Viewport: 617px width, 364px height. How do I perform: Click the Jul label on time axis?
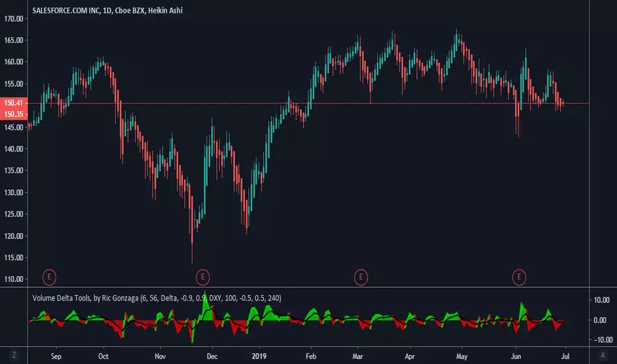(565, 356)
